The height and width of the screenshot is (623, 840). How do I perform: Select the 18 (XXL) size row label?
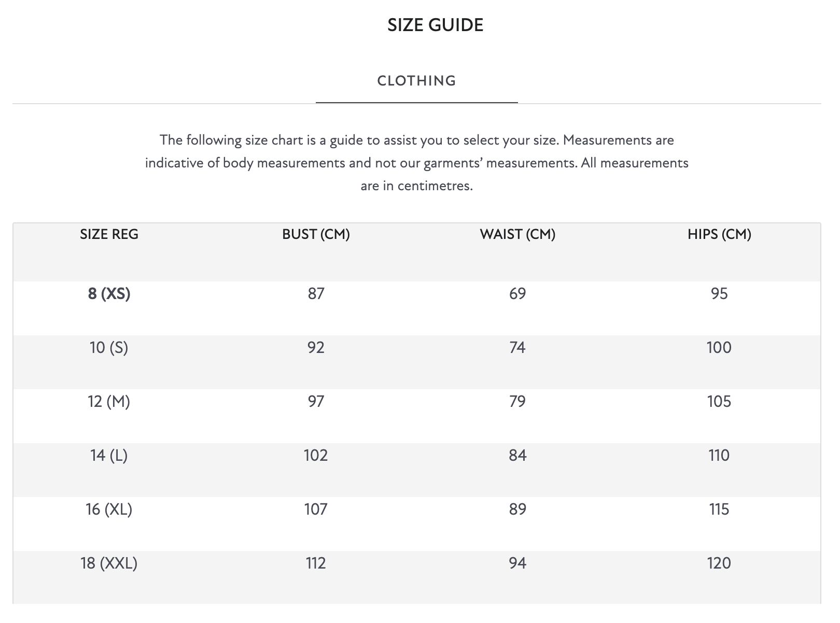(x=109, y=563)
